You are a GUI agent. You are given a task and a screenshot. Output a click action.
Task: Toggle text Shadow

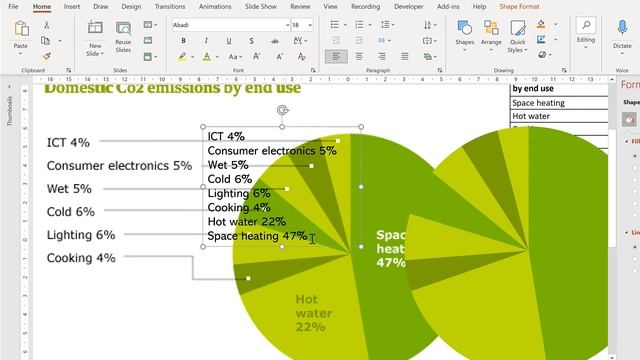[251, 41]
